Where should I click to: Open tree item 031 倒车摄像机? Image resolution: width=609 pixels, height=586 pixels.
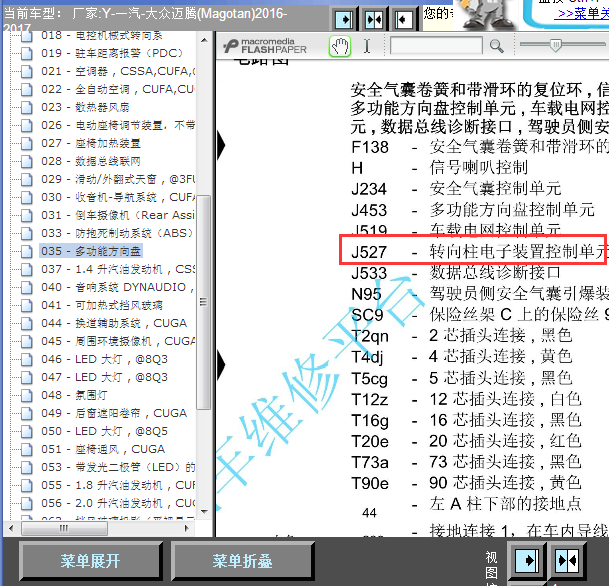118,215
